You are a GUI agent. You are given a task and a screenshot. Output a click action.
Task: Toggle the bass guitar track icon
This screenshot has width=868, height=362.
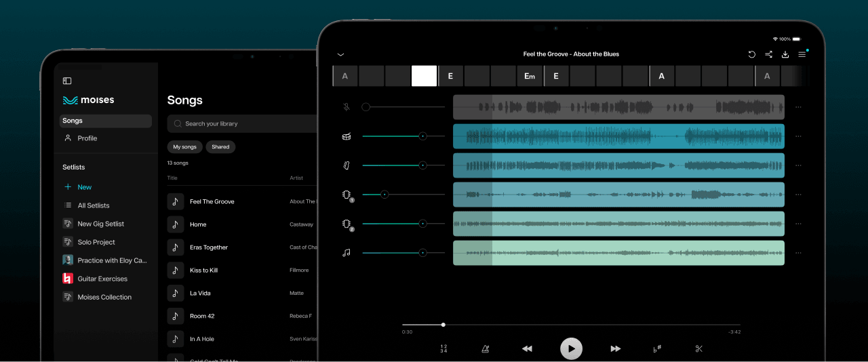[x=347, y=165]
